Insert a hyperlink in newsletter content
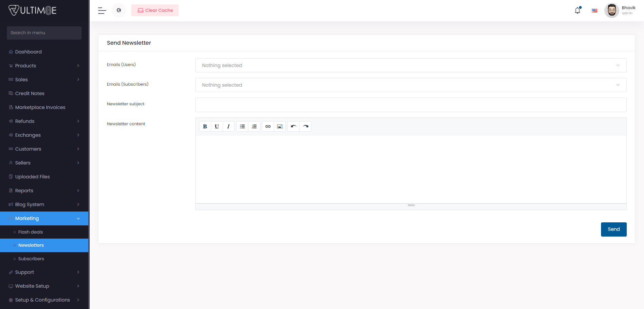 tap(268, 127)
